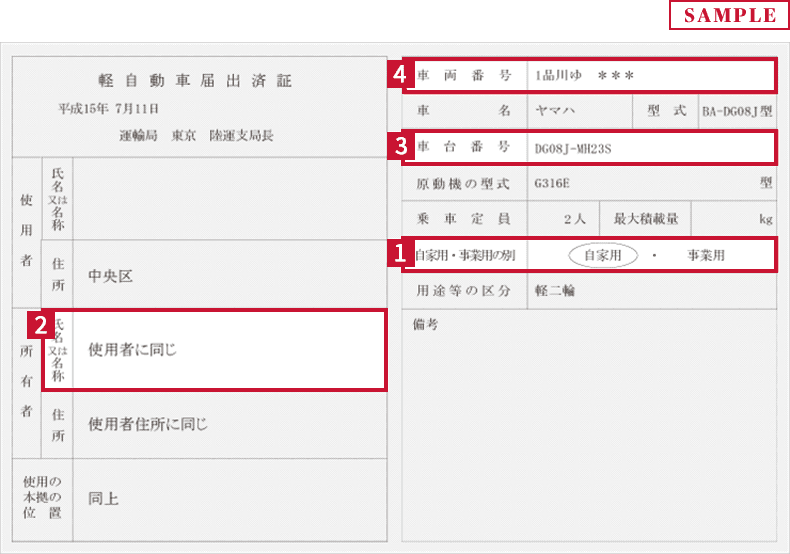Click the 所有者 vertical section label
This screenshot has width=790, height=554.
click(x=26, y=381)
